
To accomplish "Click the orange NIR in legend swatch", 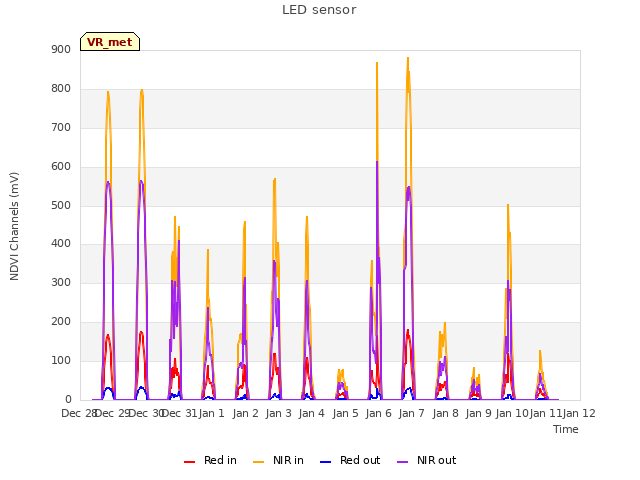I will point(258,462).
